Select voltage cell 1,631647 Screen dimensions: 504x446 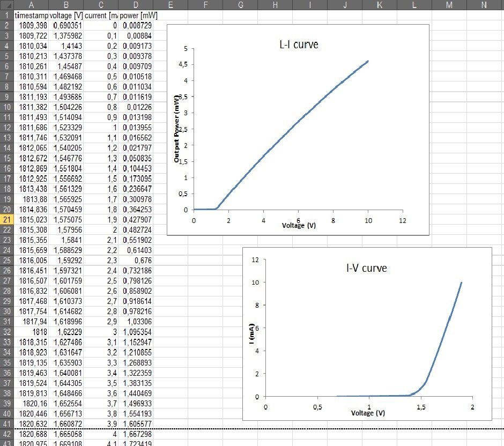pos(66,353)
